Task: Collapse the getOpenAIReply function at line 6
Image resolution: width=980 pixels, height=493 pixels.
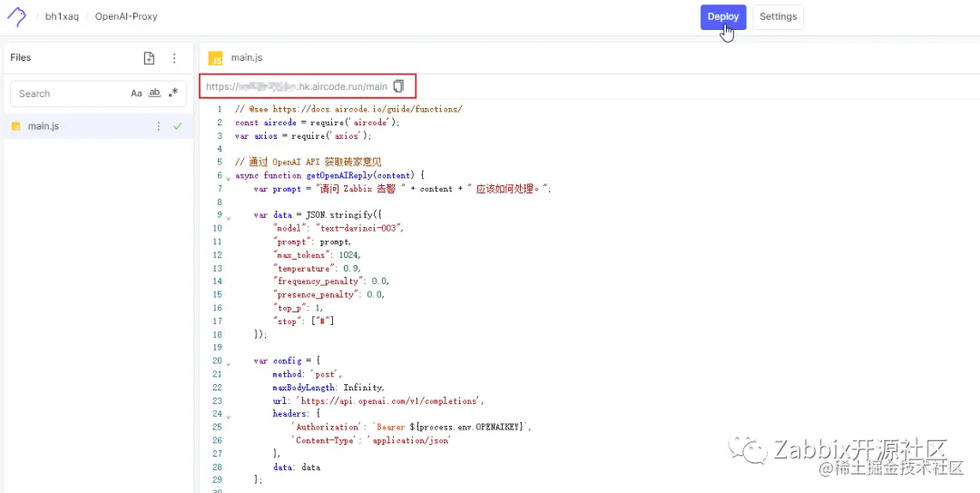Action: point(228,178)
